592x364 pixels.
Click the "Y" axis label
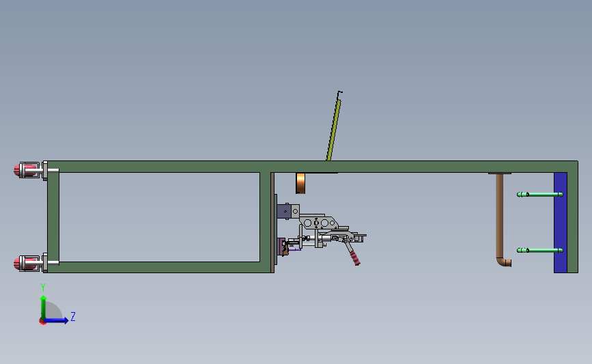tap(43, 288)
